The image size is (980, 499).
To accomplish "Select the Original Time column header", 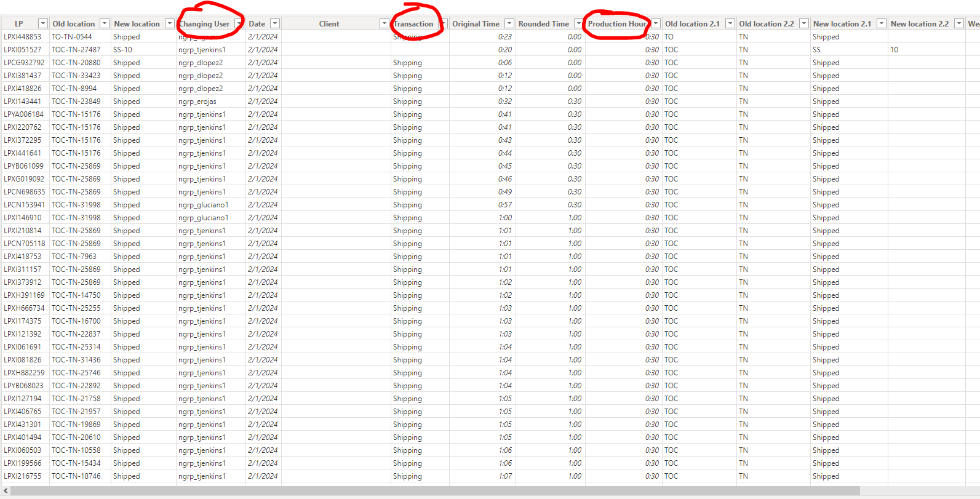I will point(476,24).
